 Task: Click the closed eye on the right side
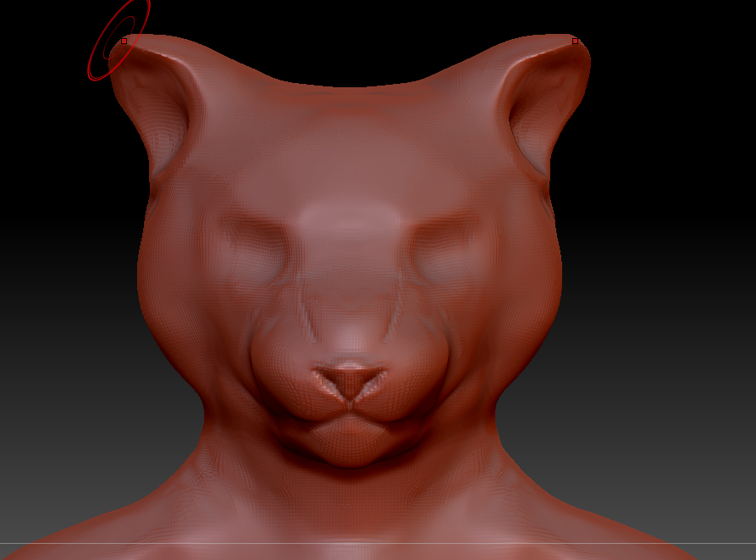click(446, 251)
